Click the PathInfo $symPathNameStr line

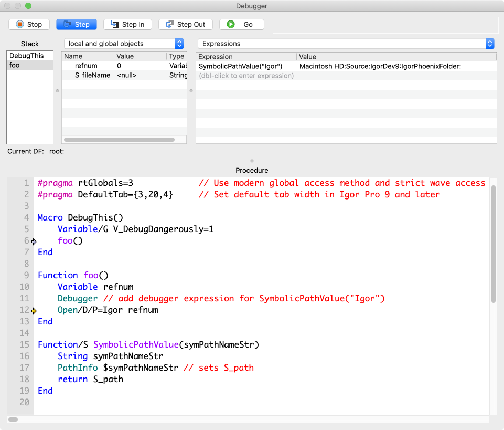[156, 368]
